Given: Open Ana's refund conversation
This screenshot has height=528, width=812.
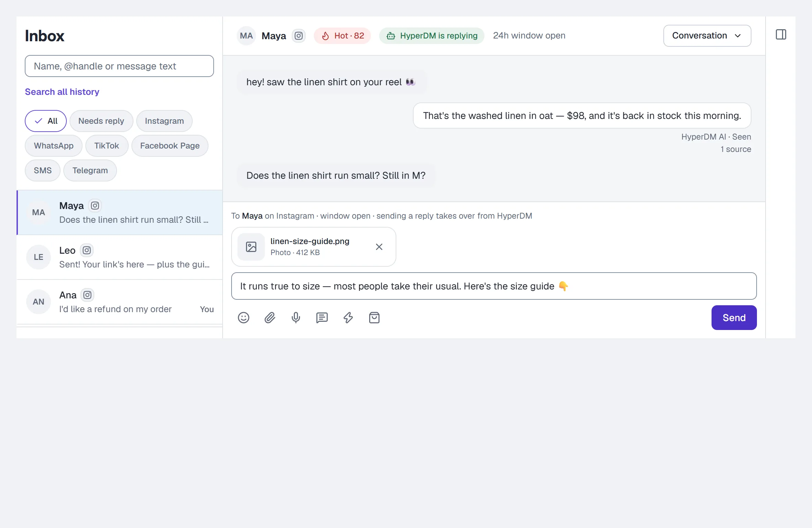Looking at the screenshot, I should (x=120, y=302).
